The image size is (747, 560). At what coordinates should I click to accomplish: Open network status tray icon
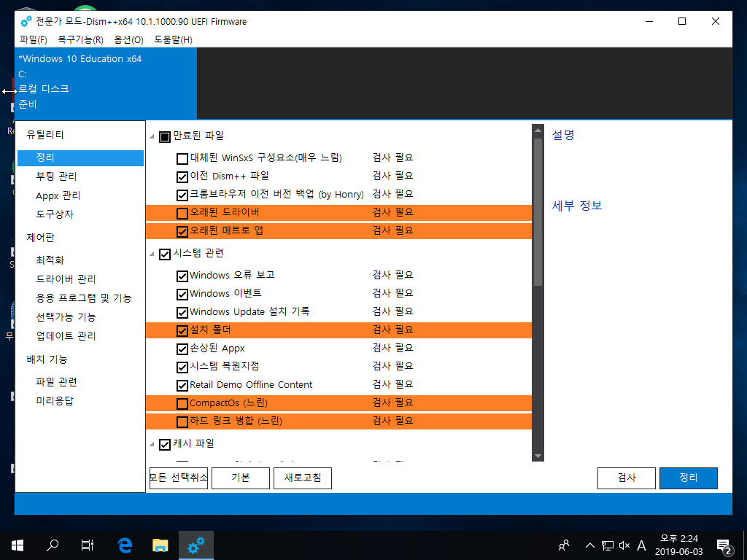tap(608, 545)
